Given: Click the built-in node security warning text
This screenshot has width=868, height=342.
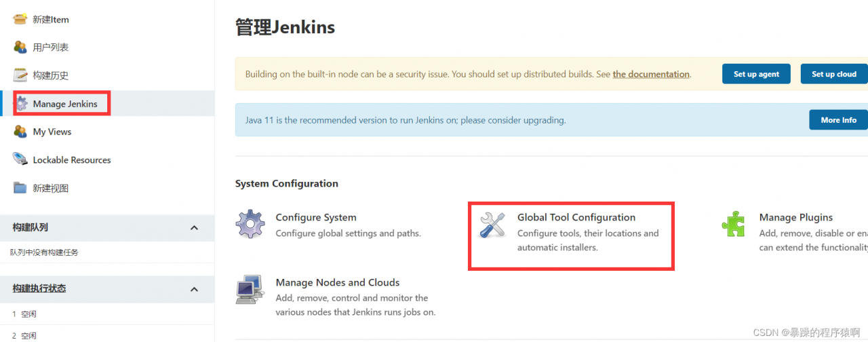Looking at the screenshot, I should [x=468, y=74].
